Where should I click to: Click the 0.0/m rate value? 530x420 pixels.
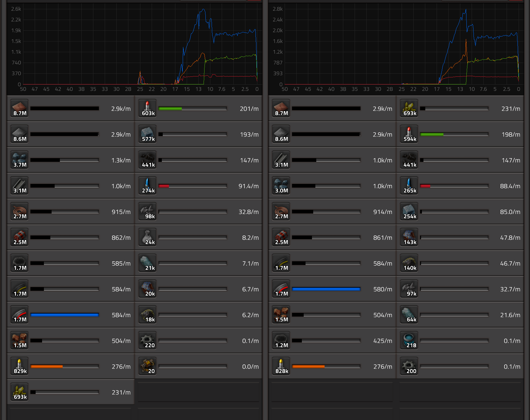pyautogui.click(x=251, y=367)
